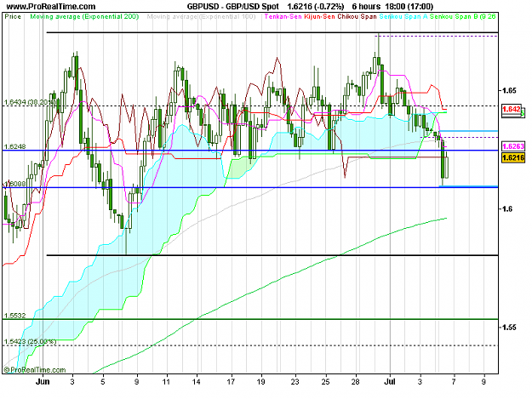Click the 18:00 (17:00) time label
Screen dimensions: 532x399
tap(409, 7)
